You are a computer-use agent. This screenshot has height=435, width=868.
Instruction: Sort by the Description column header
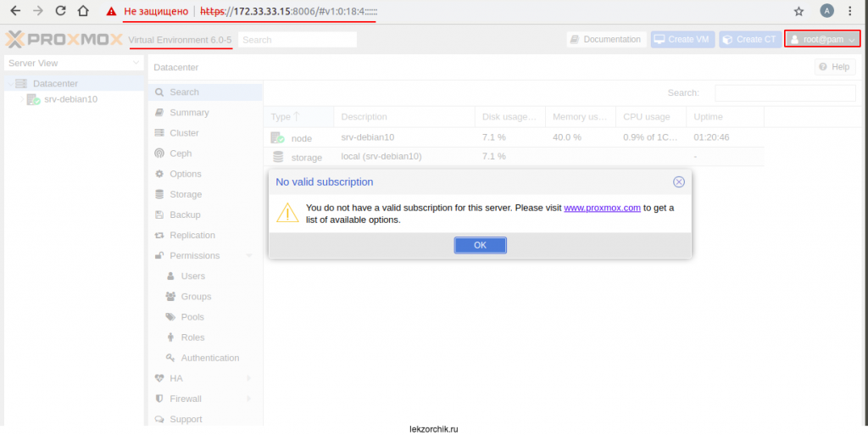click(x=404, y=117)
